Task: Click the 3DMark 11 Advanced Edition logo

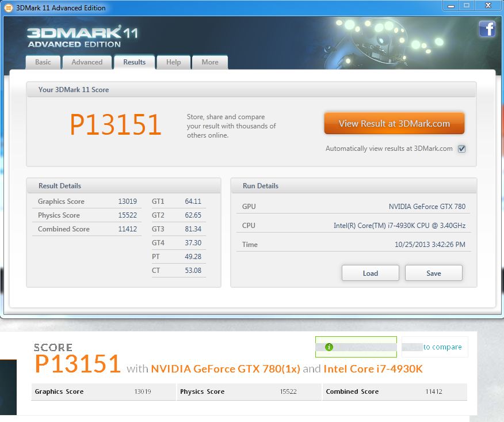Action: pos(82,36)
